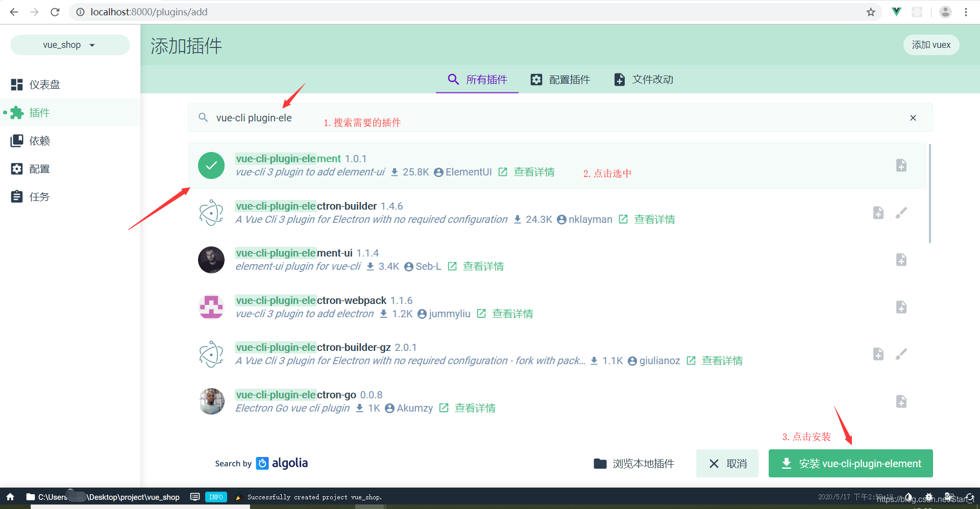Click the translate icon in status bar

click(949, 497)
